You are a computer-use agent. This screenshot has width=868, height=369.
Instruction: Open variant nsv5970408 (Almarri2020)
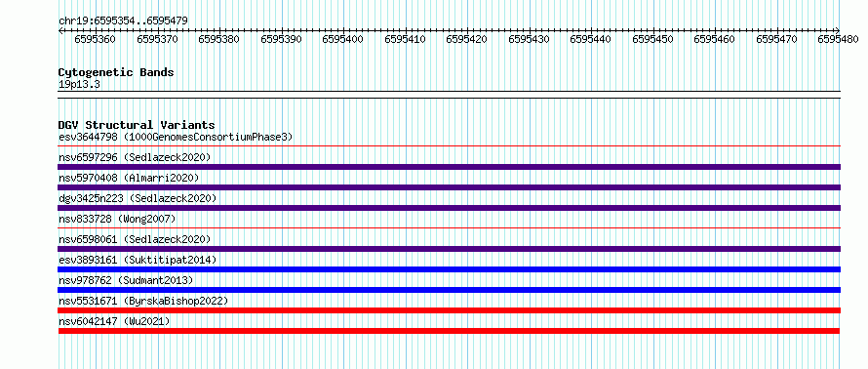point(129,178)
